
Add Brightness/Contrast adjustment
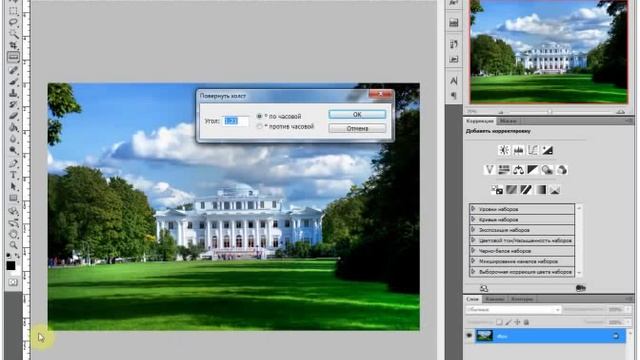(x=504, y=150)
